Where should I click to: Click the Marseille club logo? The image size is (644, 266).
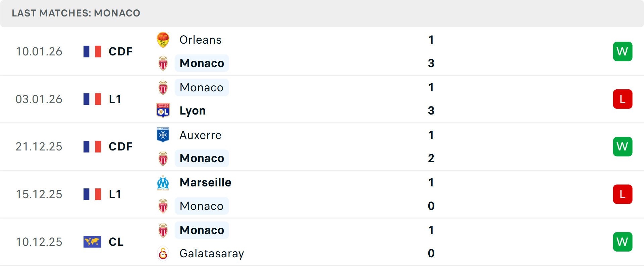pos(163,183)
